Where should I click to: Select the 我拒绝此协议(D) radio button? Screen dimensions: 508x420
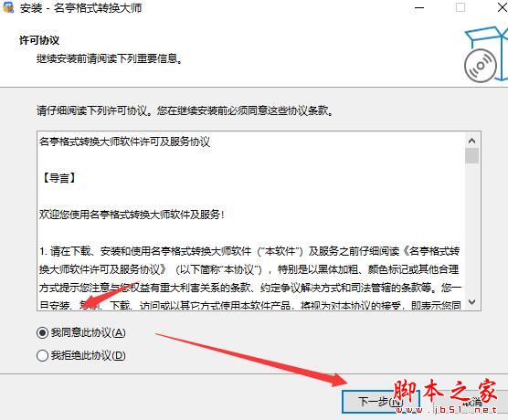[x=42, y=355]
